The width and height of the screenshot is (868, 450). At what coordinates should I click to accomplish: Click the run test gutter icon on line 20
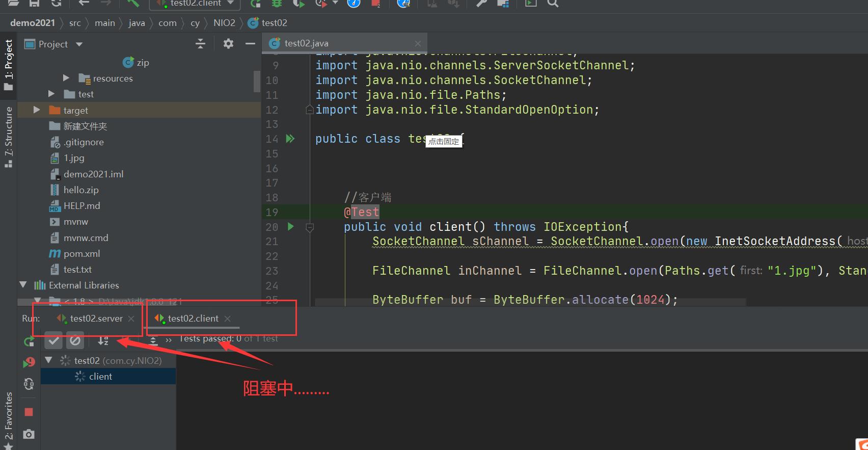[x=291, y=226]
